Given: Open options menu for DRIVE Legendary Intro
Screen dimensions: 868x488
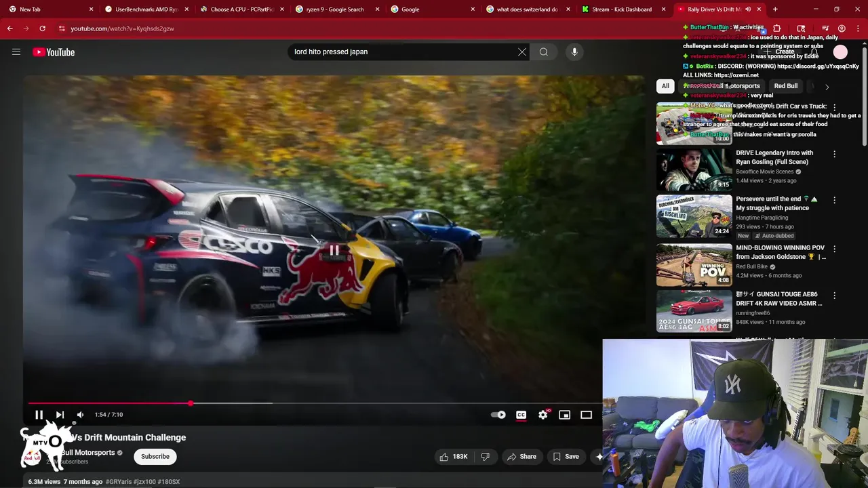Looking at the screenshot, I should [x=834, y=154].
